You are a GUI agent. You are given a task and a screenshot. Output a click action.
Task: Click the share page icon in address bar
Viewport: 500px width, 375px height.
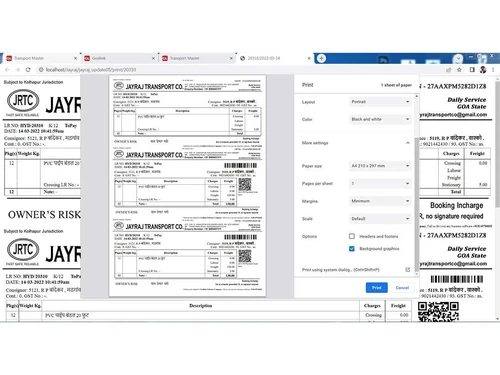[449, 70]
